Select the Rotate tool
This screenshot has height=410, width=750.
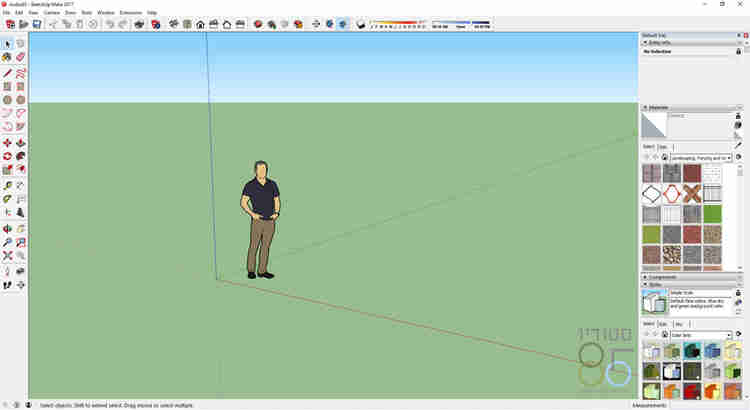[7, 156]
